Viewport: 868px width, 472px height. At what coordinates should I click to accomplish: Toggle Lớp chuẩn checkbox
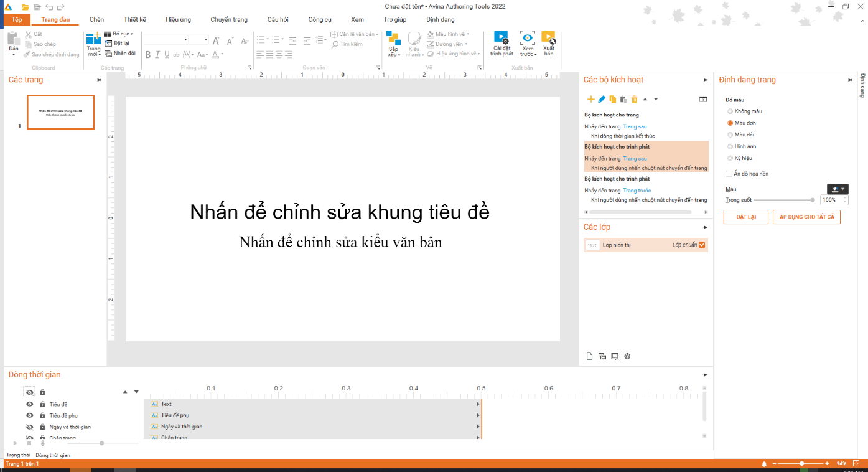[x=702, y=245]
